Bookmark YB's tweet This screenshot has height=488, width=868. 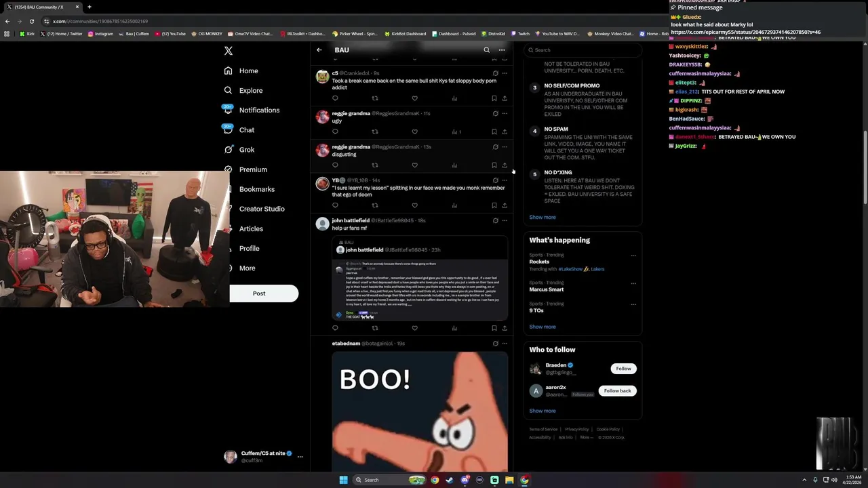[x=494, y=205]
